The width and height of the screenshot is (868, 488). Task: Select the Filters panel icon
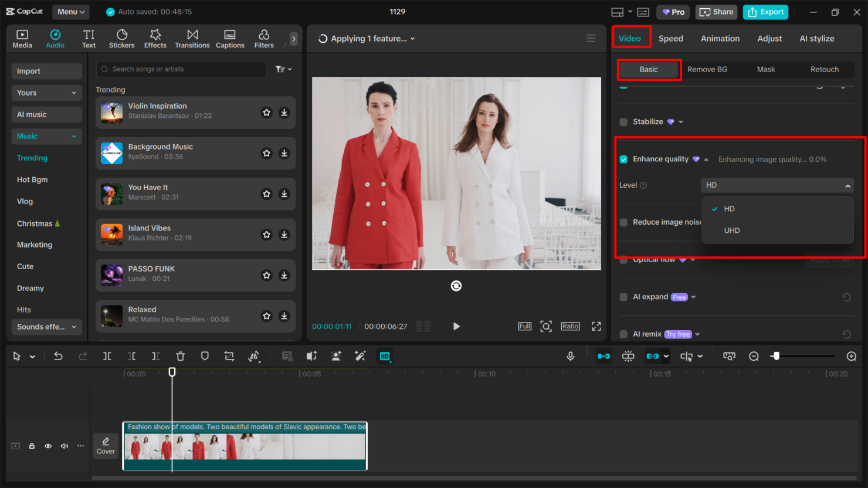[x=263, y=38]
